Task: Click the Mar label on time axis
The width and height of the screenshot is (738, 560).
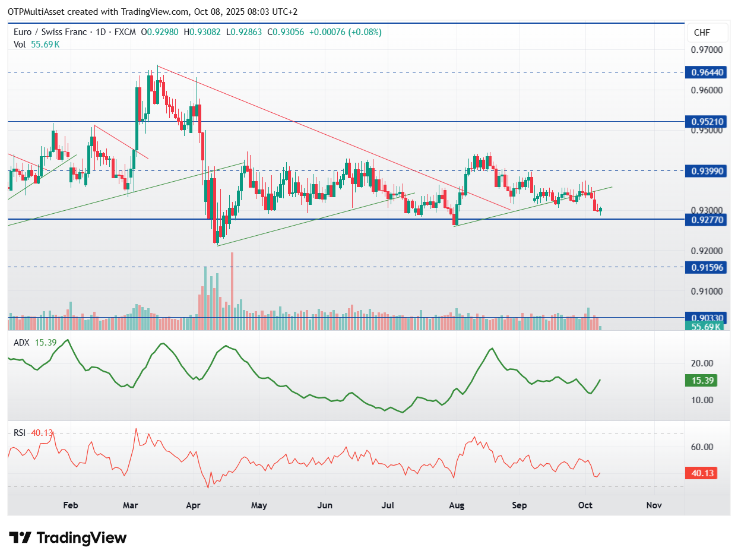Action: click(131, 505)
